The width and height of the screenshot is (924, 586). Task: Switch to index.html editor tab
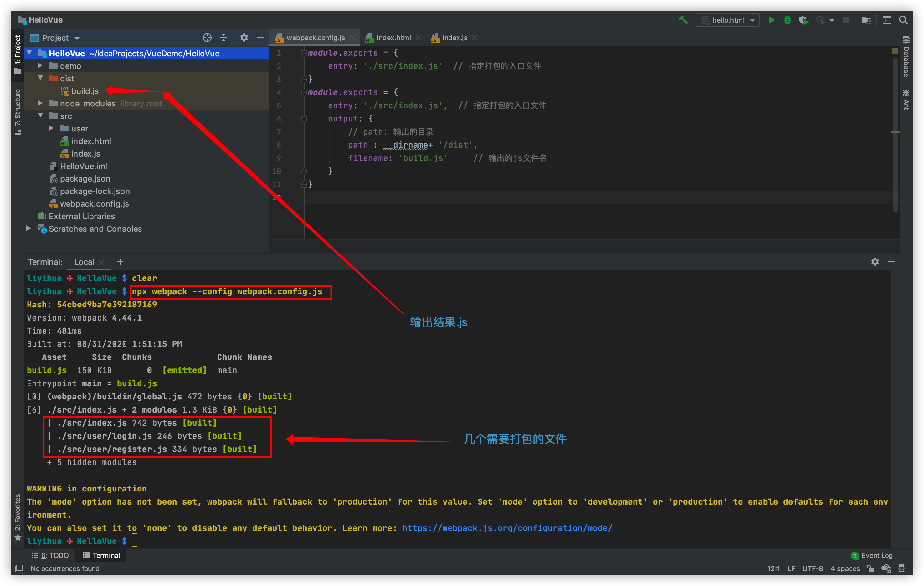393,38
